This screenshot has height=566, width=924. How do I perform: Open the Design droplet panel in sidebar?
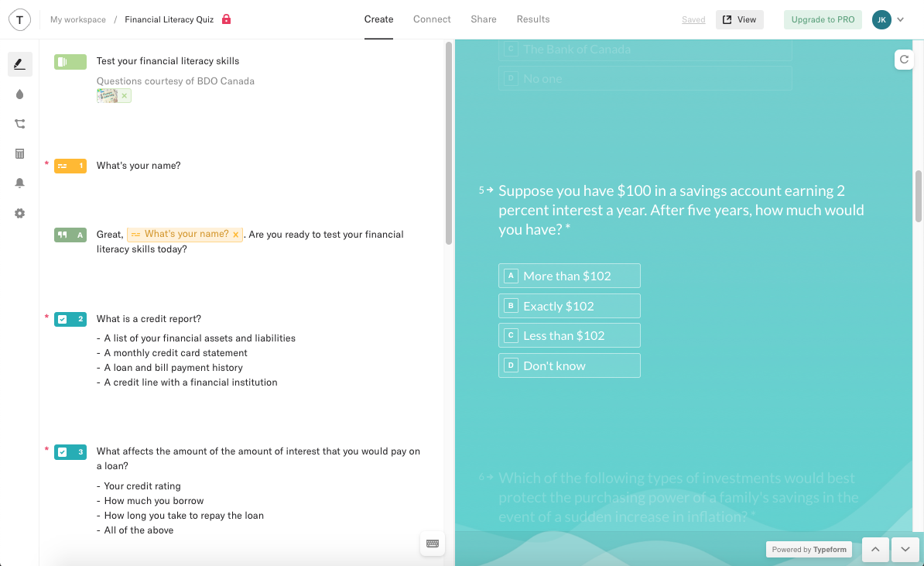(x=19, y=94)
